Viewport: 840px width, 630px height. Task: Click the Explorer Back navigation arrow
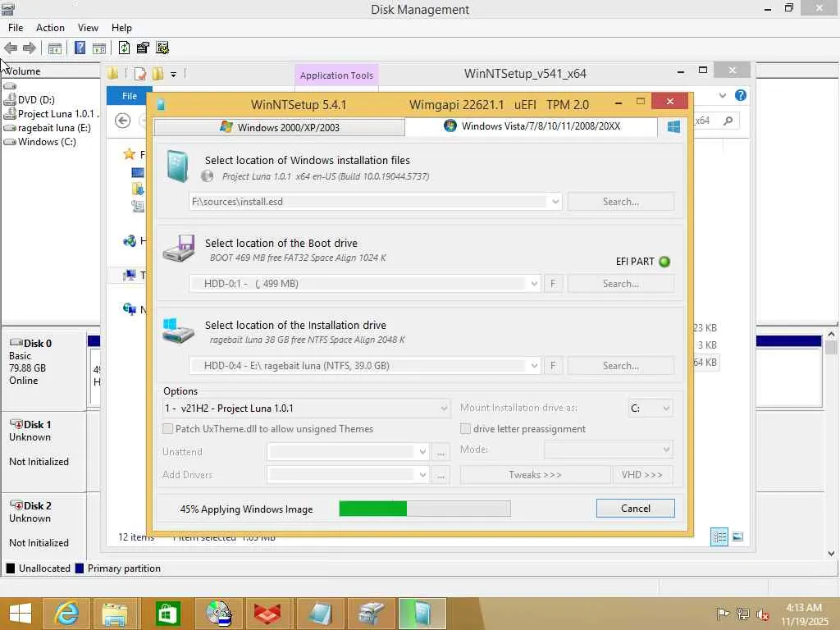(x=123, y=121)
